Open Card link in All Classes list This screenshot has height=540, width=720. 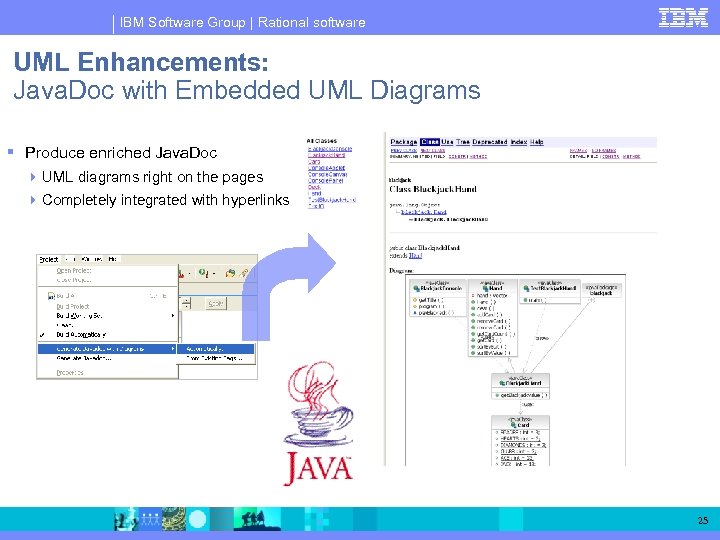314,162
